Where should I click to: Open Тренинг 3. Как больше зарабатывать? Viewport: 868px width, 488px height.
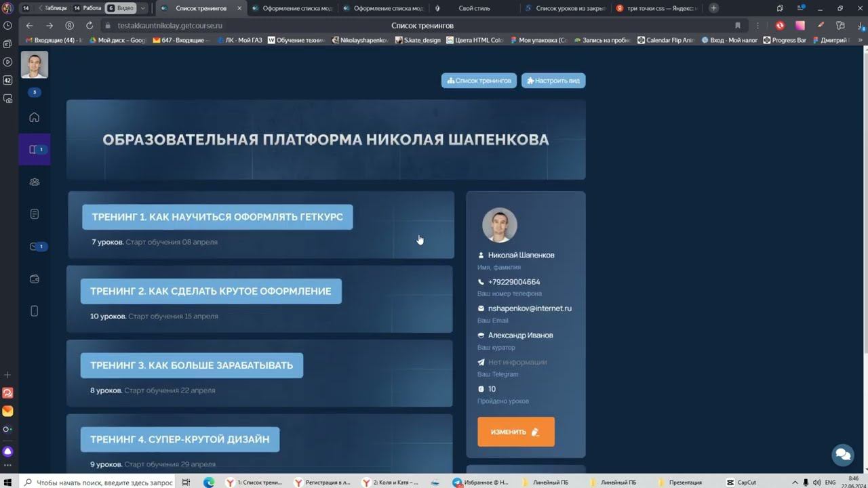pos(192,365)
